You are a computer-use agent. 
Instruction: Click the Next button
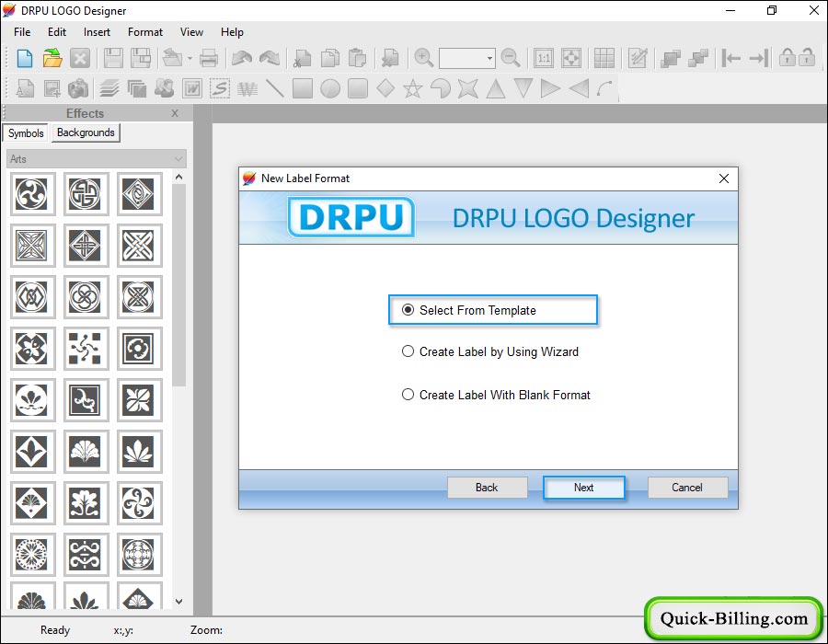coord(583,488)
